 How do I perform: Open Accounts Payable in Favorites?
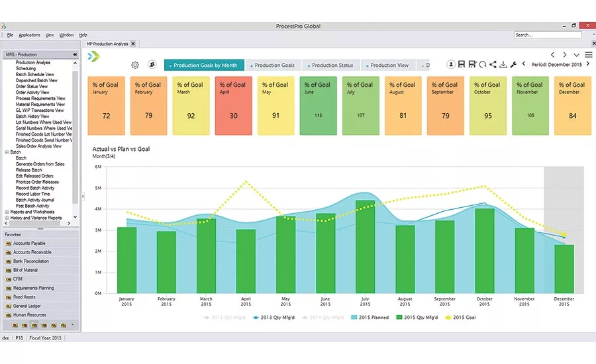pos(40,243)
